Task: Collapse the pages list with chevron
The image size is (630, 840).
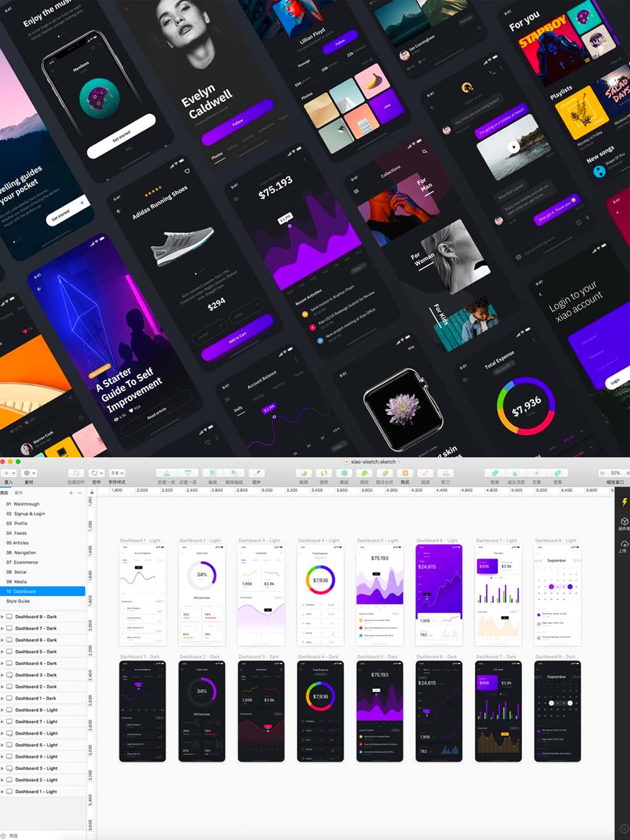Action: pos(80,493)
